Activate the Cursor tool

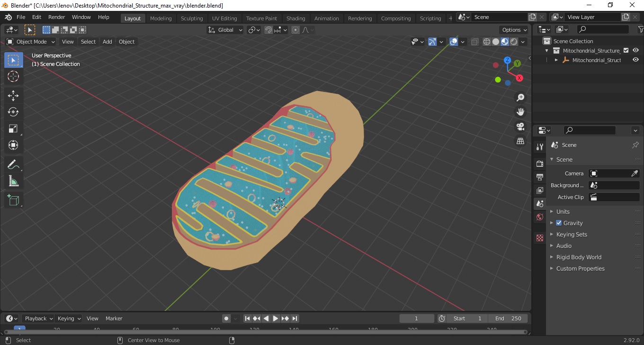coord(13,76)
